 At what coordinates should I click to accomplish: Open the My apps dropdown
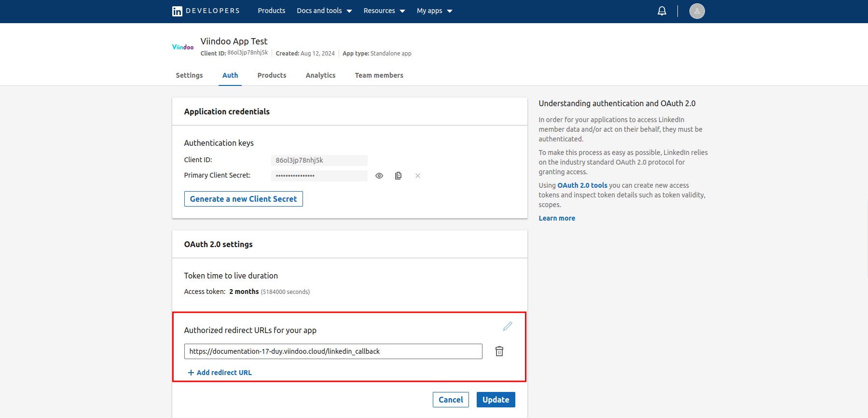(x=434, y=11)
